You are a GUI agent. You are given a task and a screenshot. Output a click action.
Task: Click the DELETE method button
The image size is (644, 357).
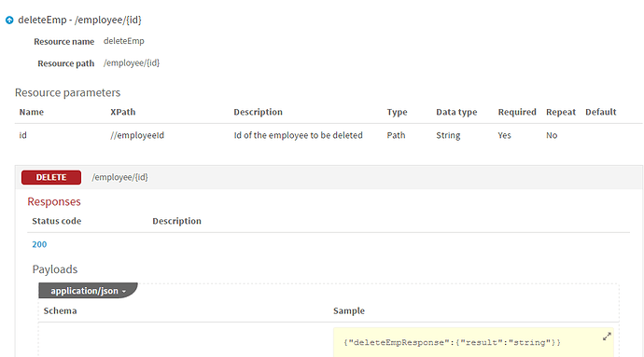pos(51,177)
